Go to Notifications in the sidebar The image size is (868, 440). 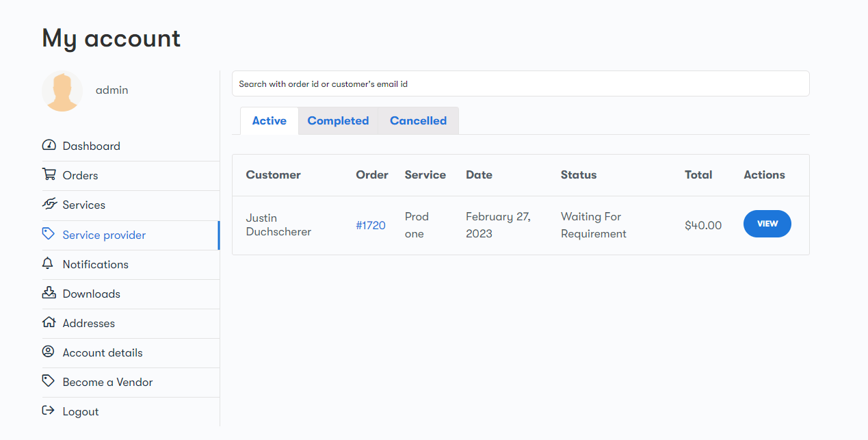[x=95, y=264]
